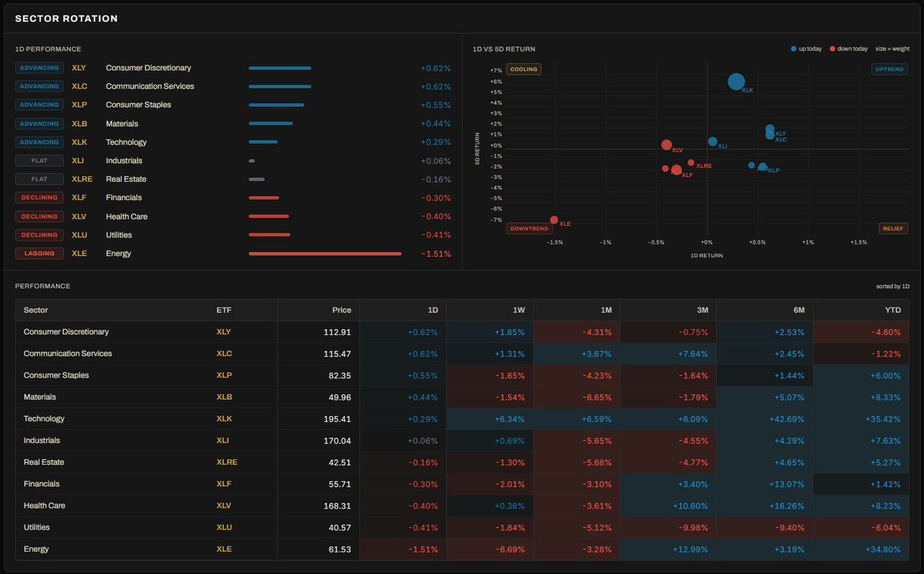Click the XLF bubble in scatter chart
The image size is (924, 574).
[676, 170]
